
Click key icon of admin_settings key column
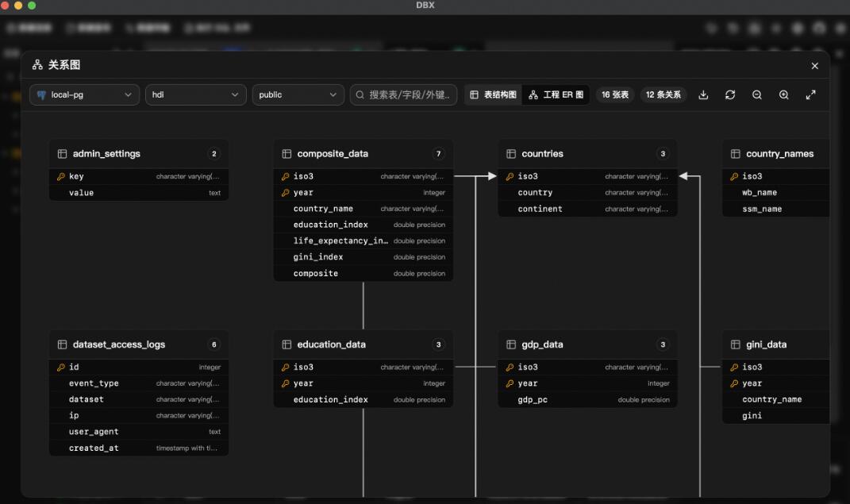60,177
